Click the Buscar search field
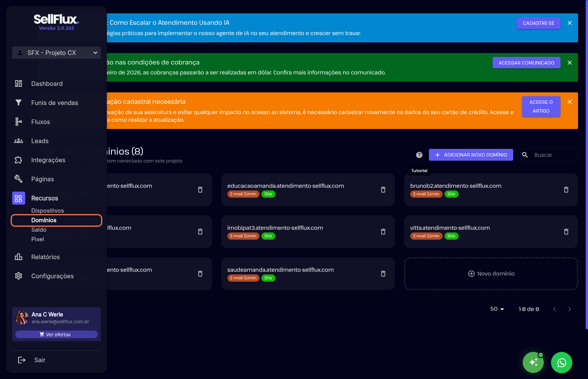 pyautogui.click(x=553, y=155)
